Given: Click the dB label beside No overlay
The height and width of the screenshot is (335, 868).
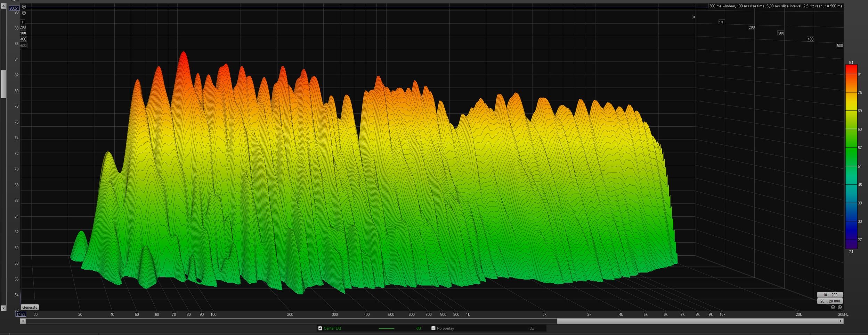Looking at the screenshot, I should pos(532,328).
